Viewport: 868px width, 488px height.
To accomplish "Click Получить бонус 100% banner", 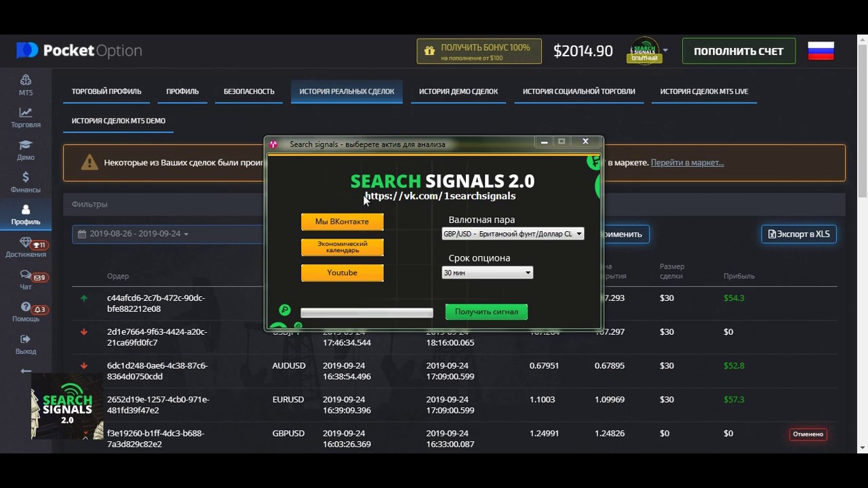I will pyautogui.click(x=479, y=51).
